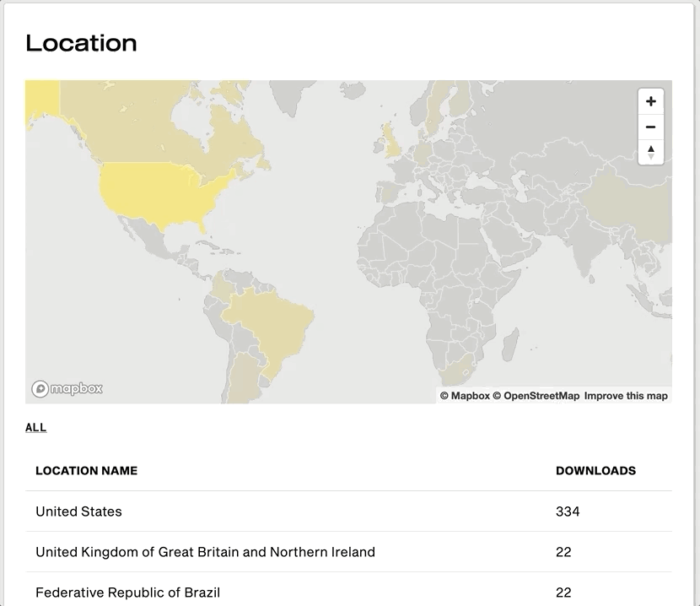Click the Improve this map link
The height and width of the screenshot is (606, 700).
point(626,396)
